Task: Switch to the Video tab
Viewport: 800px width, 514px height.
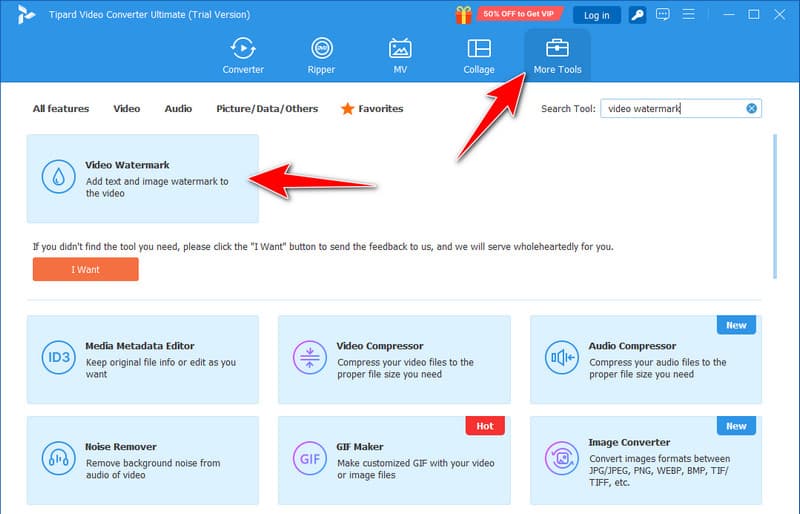Action: pyautogui.click(x=127, y=109)
